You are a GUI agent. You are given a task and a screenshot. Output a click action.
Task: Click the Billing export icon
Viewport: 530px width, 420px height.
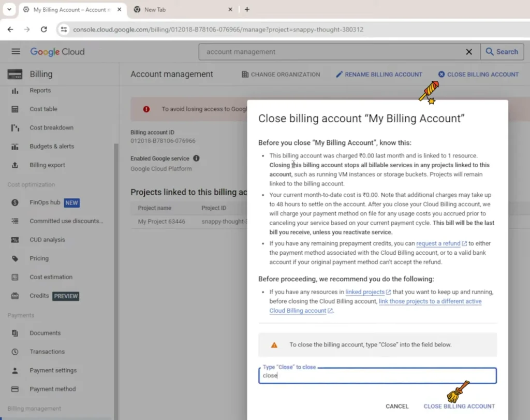click(15, 165)
